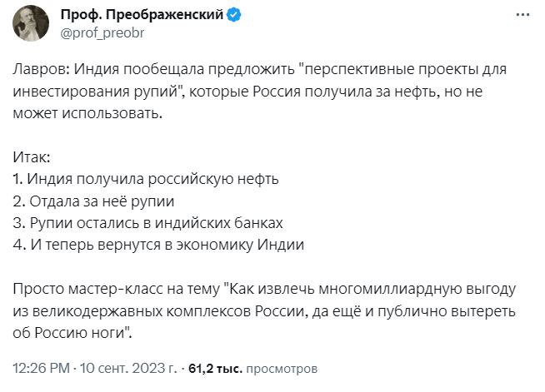Select line 1. Индия получила российскую нефть
The width and height of the screenshot is (545, 392).
[146, 180]
